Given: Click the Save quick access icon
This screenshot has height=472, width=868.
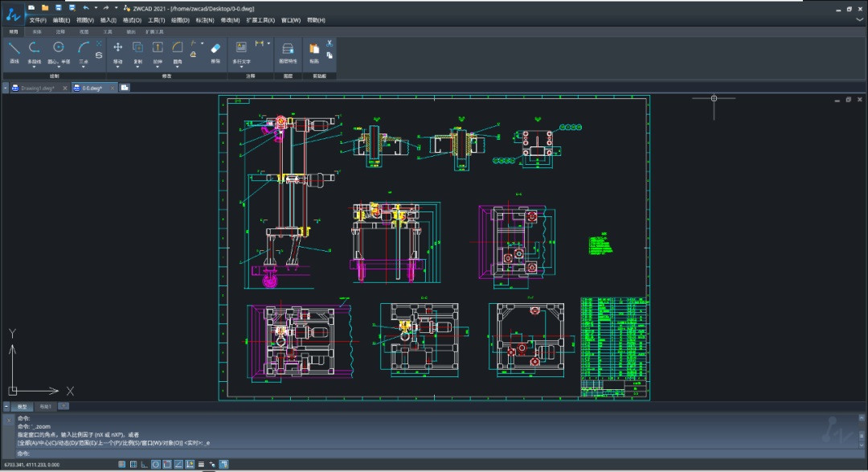Looking at the screenshot, I should [x=58, y=8].
